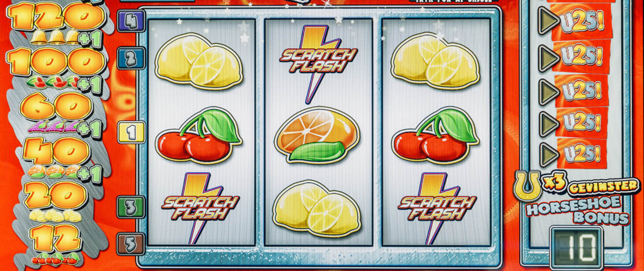Click the topmost U25 arrow marker

point(548,21)
